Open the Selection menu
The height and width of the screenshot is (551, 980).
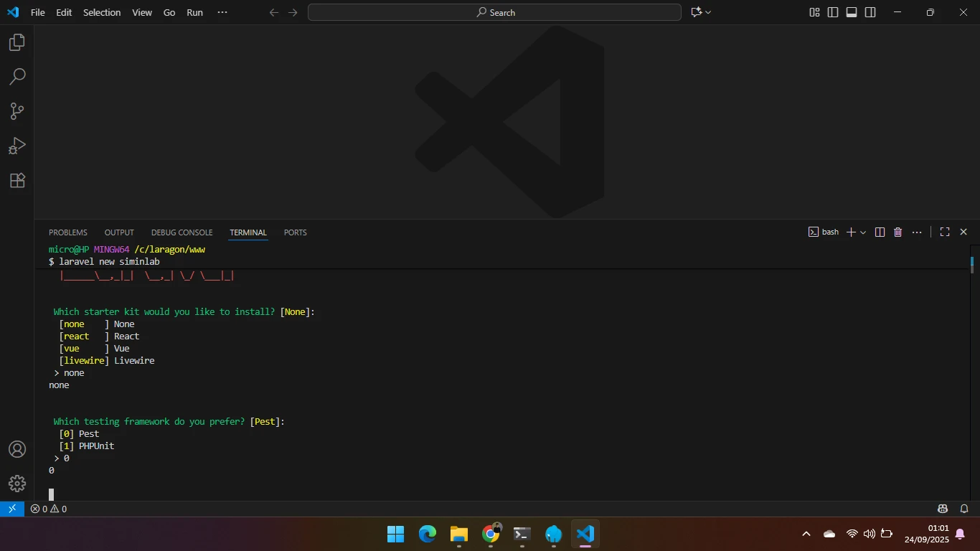(102, 12)
